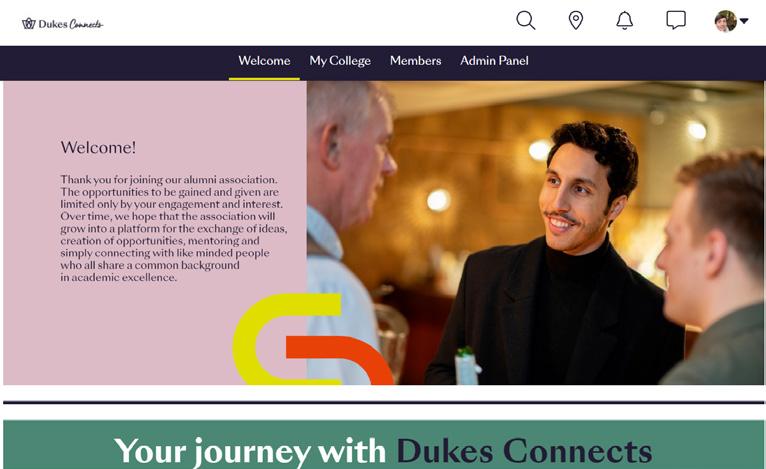Click the Dukes Connects wordmark
Screen dimensions: 766x469
[70, 24]
